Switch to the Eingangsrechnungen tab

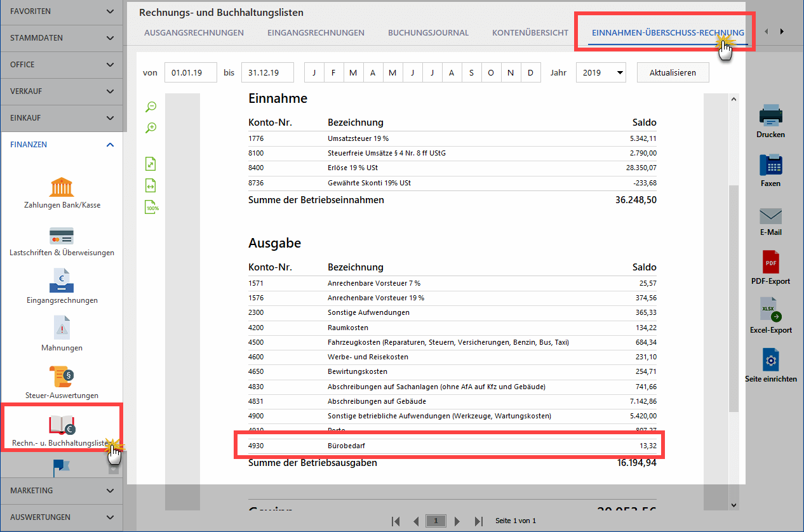pyautogui.click(x=316, y=33)
